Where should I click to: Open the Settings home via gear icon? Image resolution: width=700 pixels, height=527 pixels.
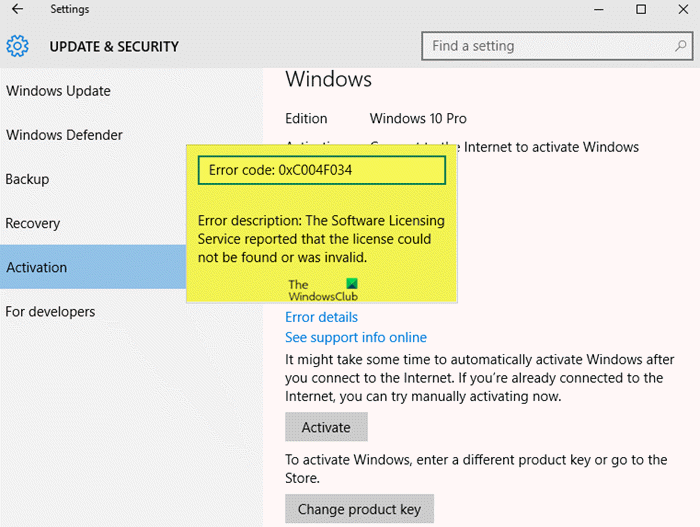click(x=17, y=46)
